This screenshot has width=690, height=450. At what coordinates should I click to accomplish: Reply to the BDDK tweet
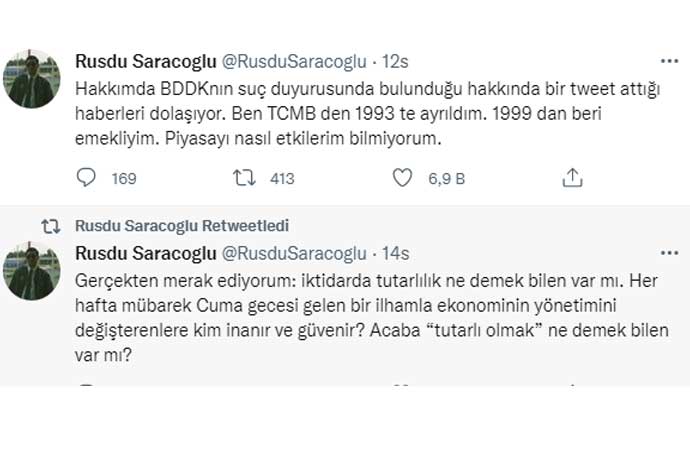click(87, 178)
